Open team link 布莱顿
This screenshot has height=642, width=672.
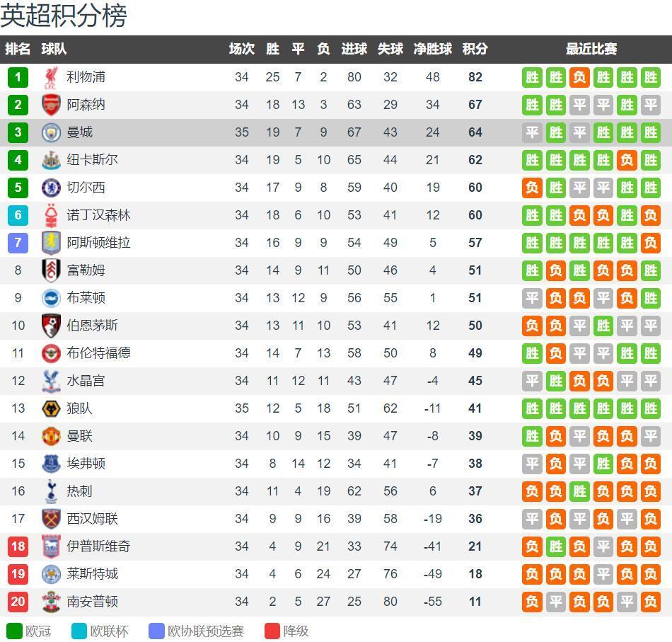click(86, 298)
